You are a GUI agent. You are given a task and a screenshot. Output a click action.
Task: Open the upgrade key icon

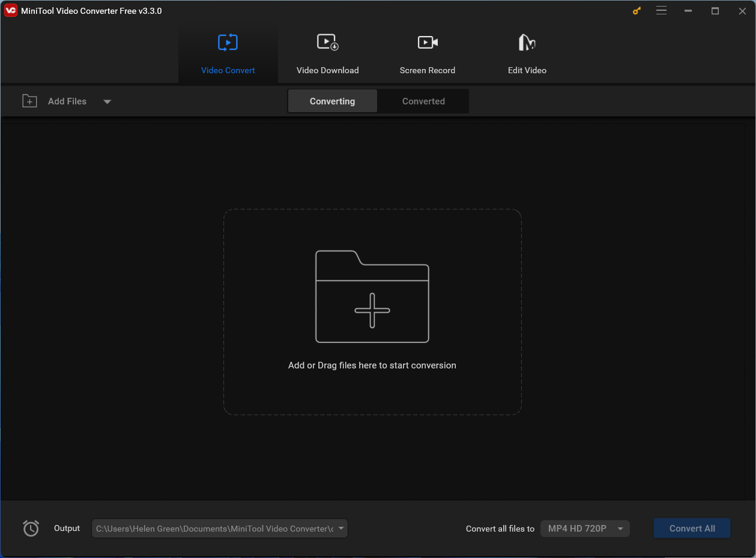coord(636,10)
